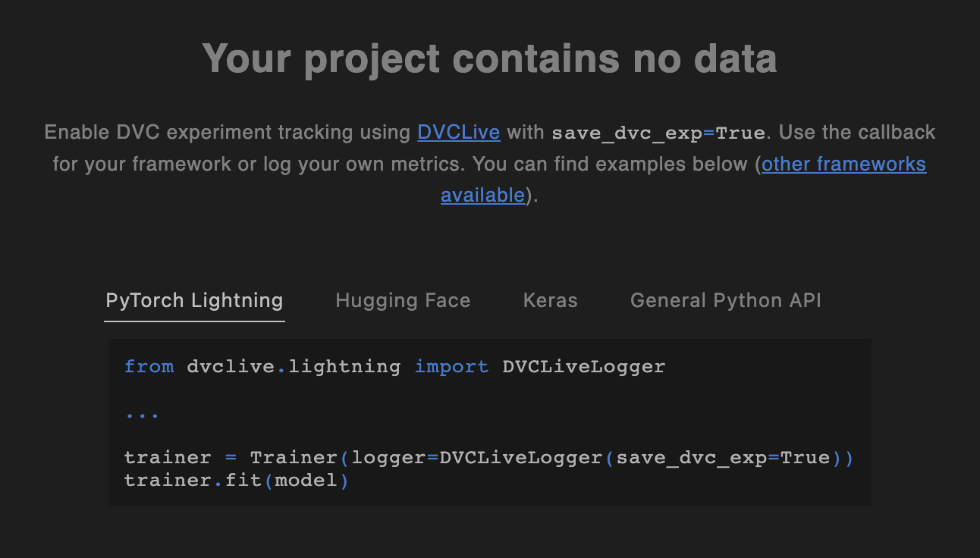Viewport: 980px width, 558px height.
Task: Switch to the Keras tab
Action: (x=550, y=300)
